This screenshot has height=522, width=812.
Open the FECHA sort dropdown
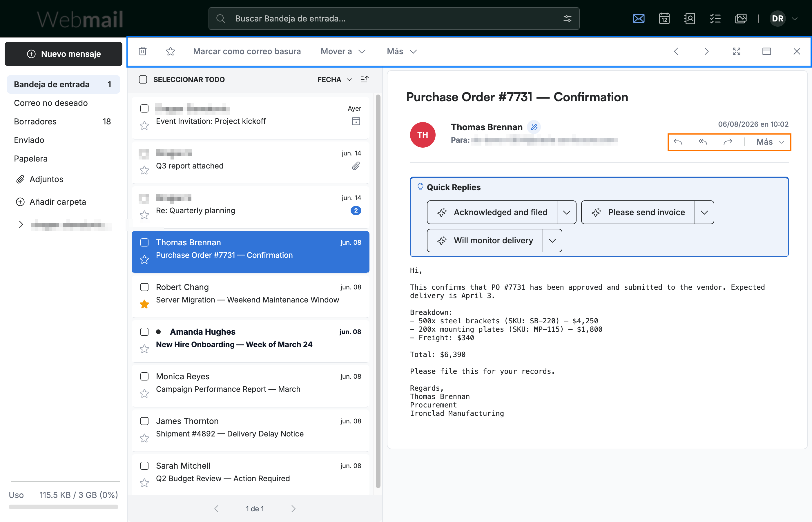click(334, 79)
